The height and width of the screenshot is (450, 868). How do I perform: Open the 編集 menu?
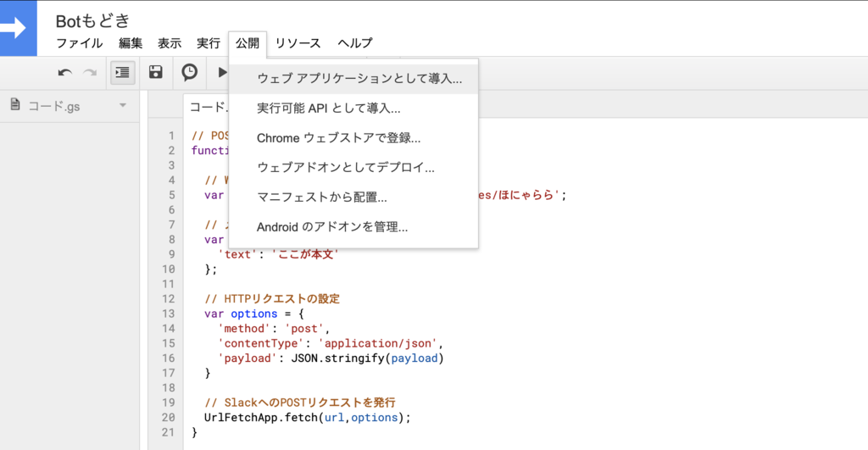pos(131,43)
